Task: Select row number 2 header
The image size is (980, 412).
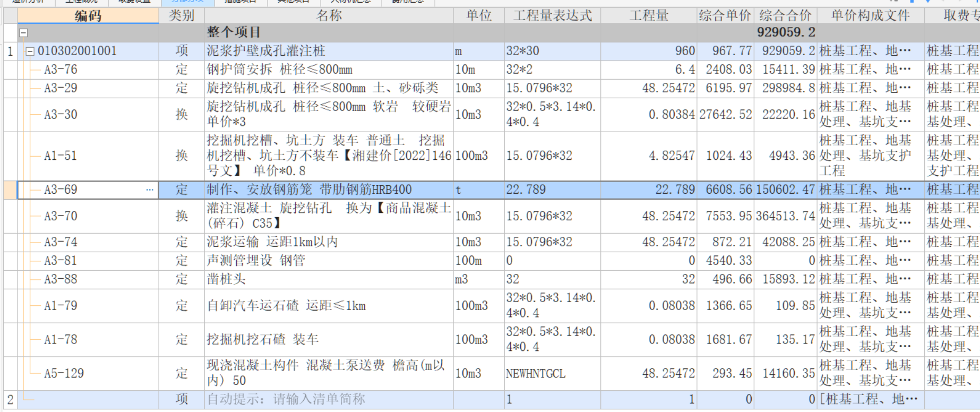Action: [10, 399]
